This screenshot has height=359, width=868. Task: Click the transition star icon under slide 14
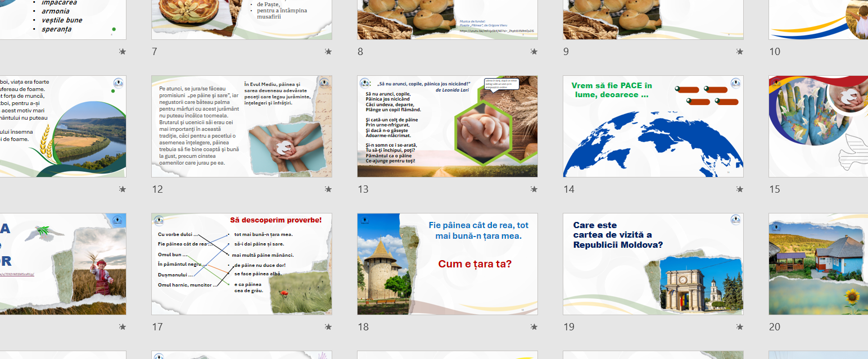[740, 189]
